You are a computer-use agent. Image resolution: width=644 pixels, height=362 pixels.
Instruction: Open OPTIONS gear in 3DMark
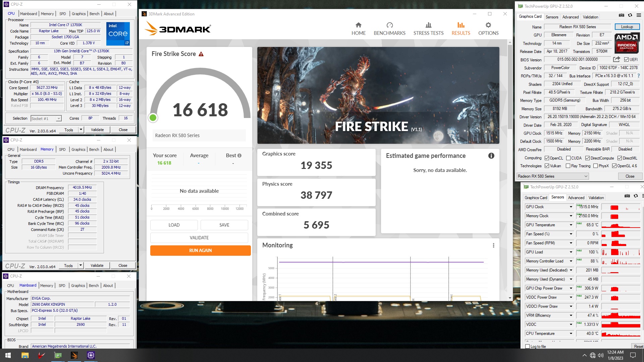488,25
